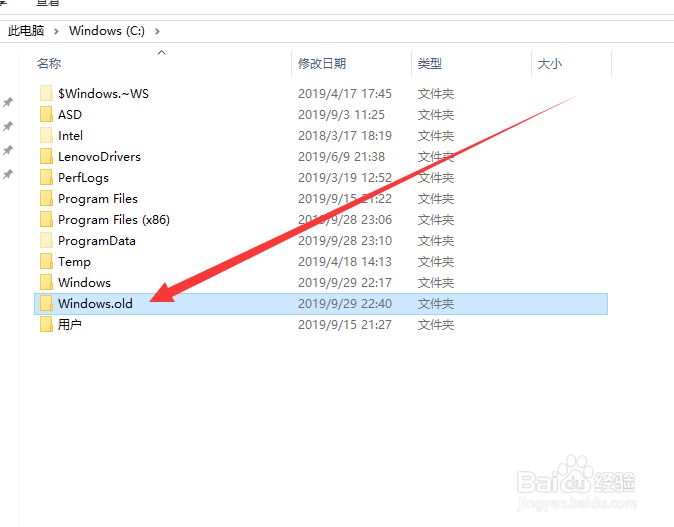The image size is (674, 527).
Task: Click the Program Files (x86) folder icon
Action: 46,220
